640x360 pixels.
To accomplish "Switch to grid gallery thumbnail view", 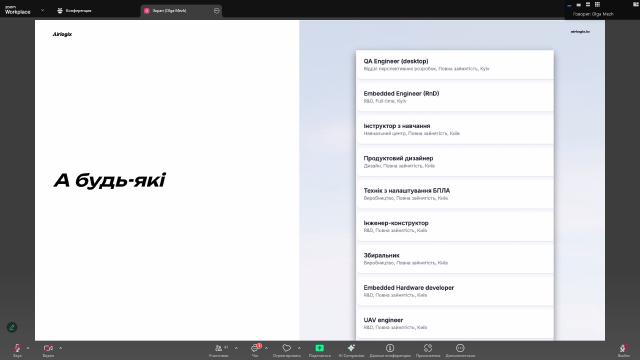I will pyautogui.click(x=597, y=4).
